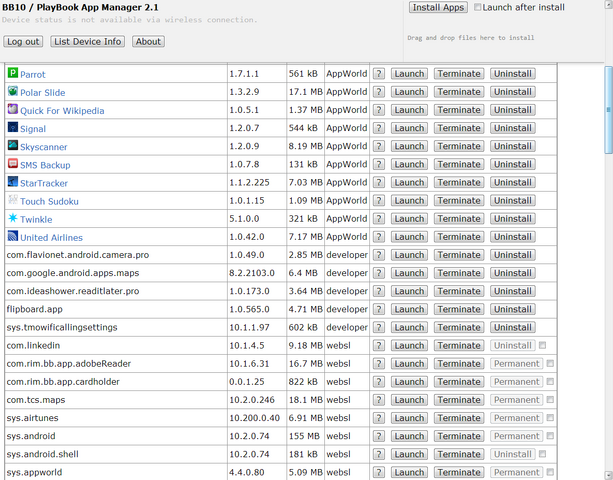Open the United Airlines app link
Image resolution: width=613 pixels, height=480 pixels.
tap(52, 238)
